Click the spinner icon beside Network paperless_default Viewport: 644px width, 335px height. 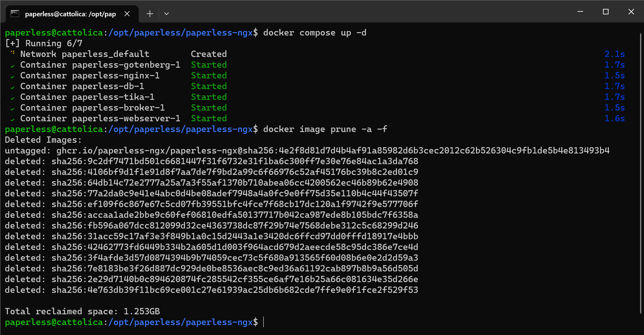(x=13, y=53)
